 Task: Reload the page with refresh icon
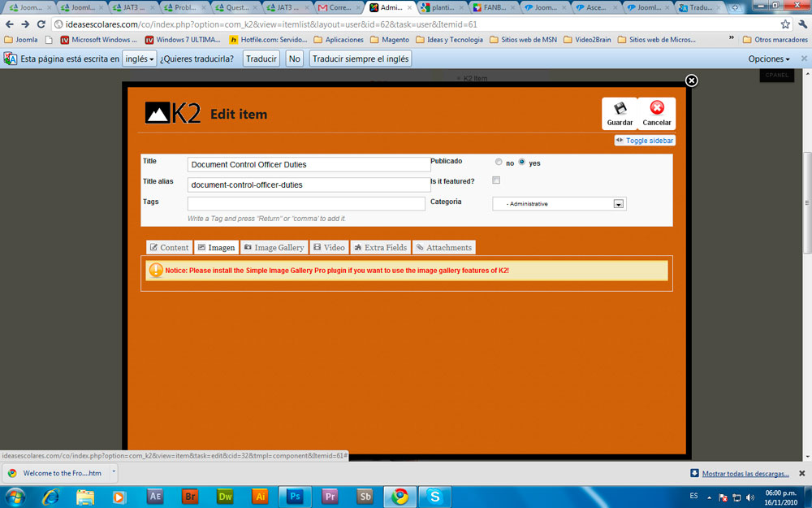coord(41,24)
